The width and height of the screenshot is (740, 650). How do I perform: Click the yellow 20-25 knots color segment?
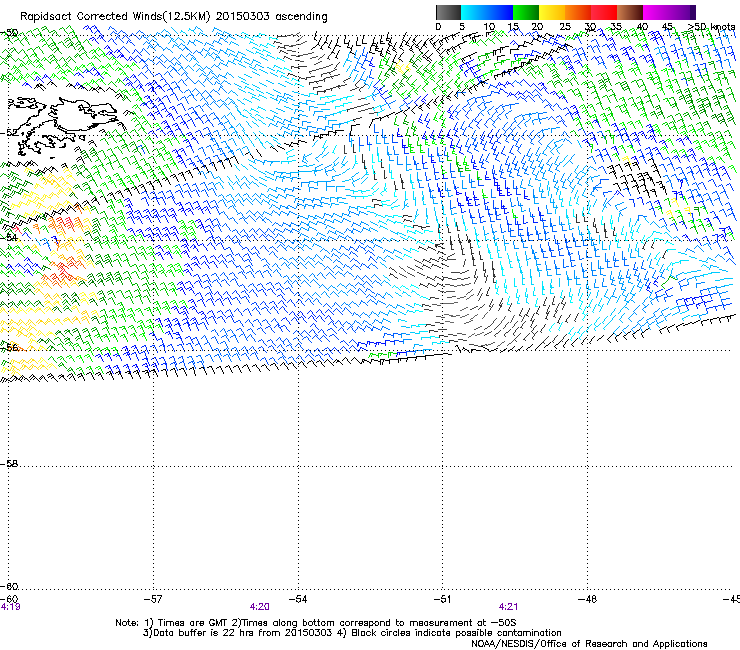tap(552, 12)
